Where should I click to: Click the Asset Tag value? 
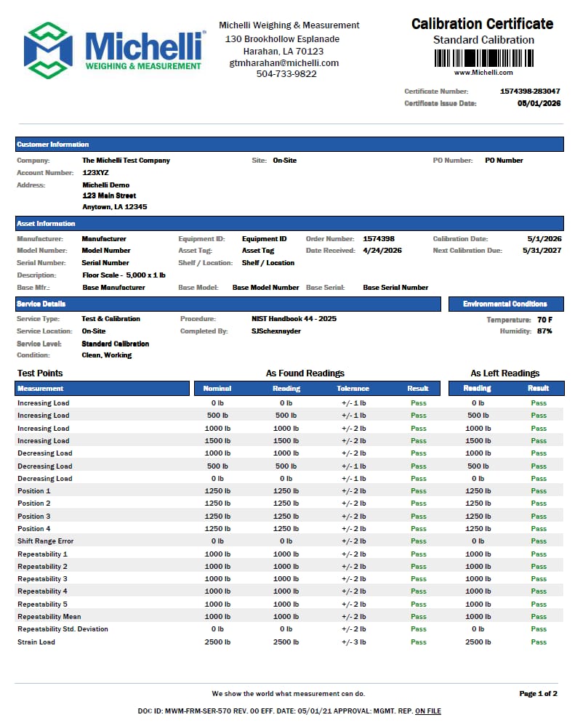coord(258,250)
